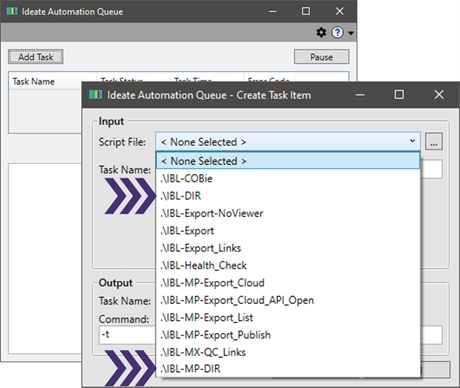Minimize the Create Task Item dialog
460x388 pixels.
[360, 95]
